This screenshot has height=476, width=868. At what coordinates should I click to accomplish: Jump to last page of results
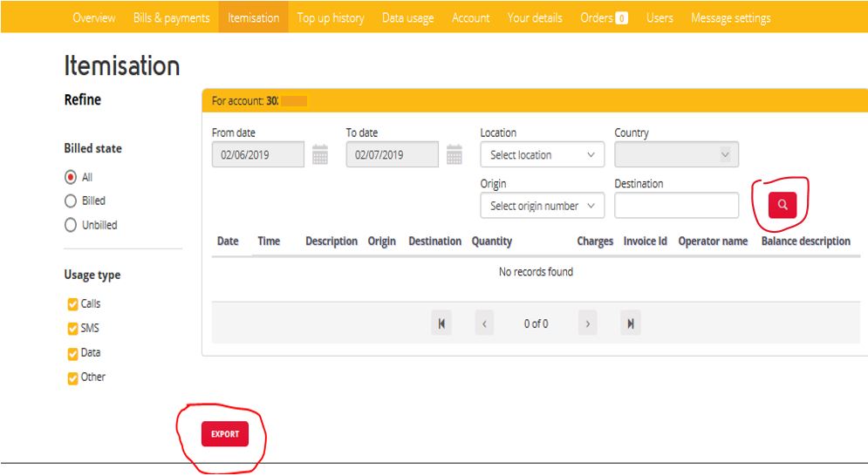[x=630, y=323]
